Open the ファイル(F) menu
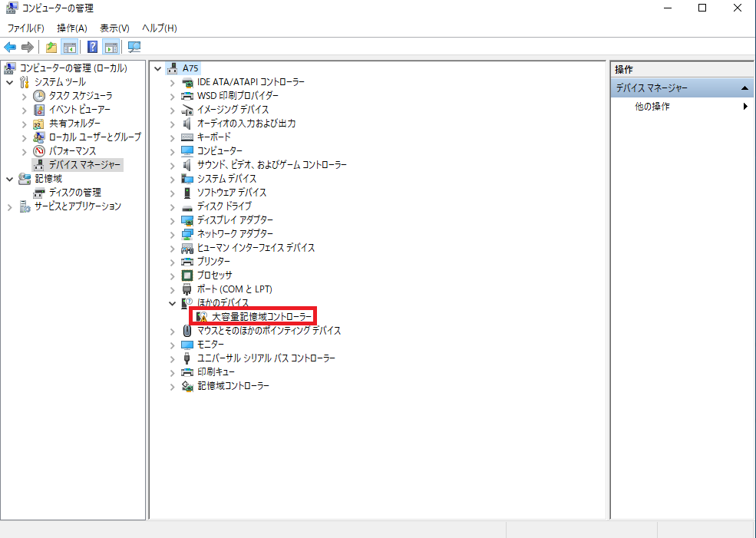This screenshot has width=756, height=538. coord(25,28)
